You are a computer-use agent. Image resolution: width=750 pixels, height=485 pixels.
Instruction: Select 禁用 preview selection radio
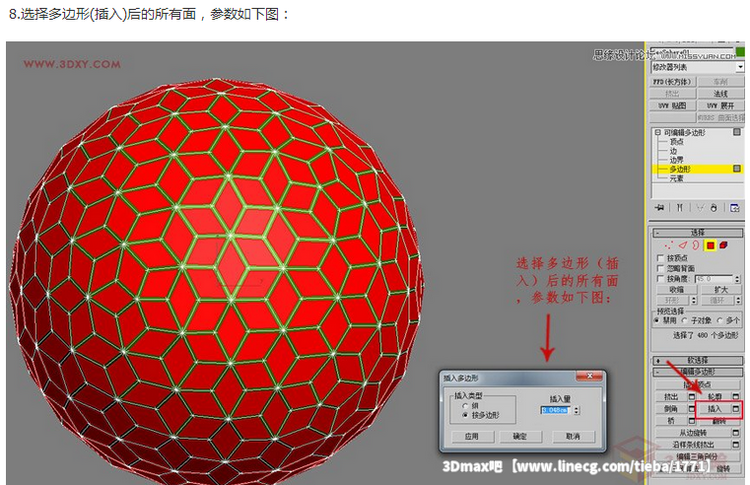[x=657, y=320]
